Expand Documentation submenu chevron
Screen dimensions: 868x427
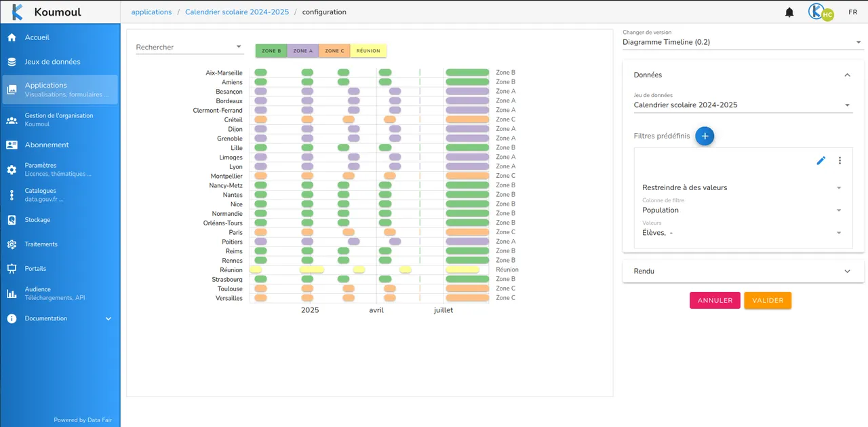108,318
